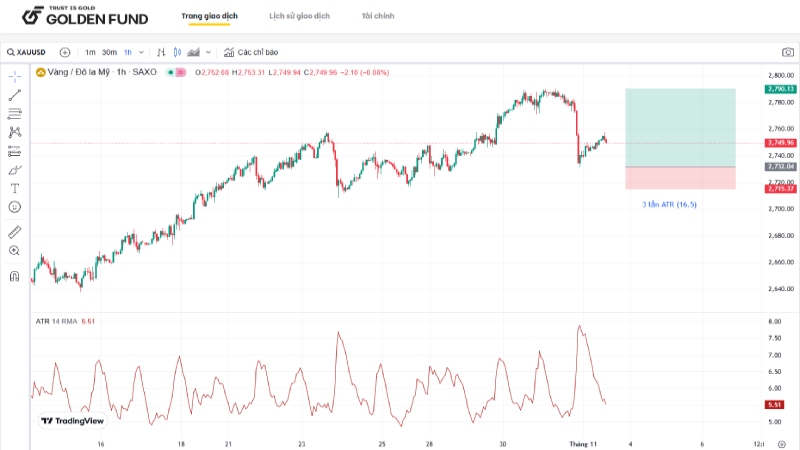This screenshot has height=450, width=800.
Task: Open the emoji icons tool
Action: coord(14,206)
